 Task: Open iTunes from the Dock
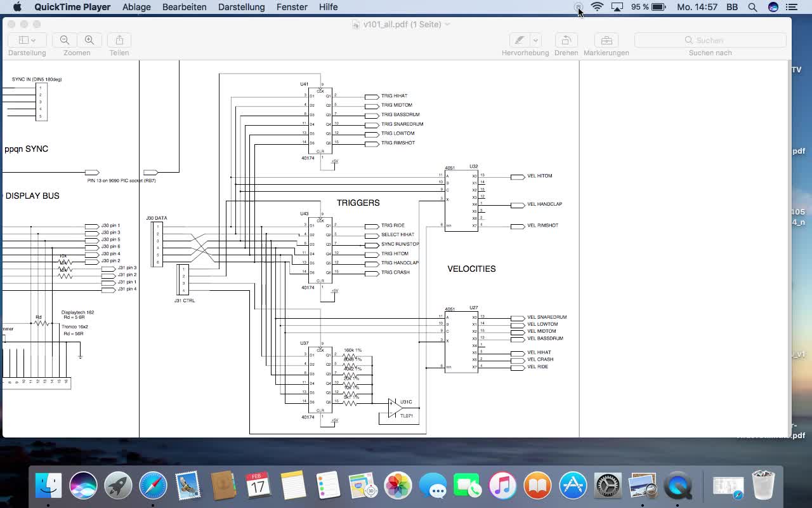(x=502, y=486)
